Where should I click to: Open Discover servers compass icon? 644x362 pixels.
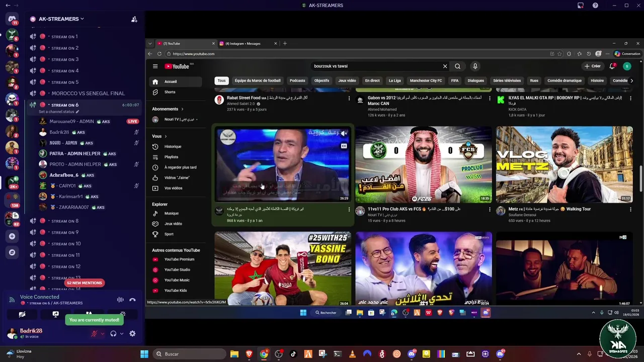(x=12, y=252)
